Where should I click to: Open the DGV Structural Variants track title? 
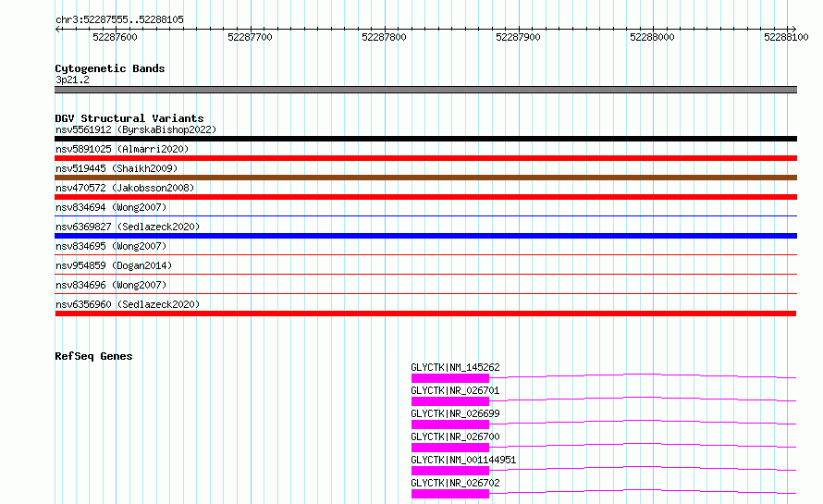point(129,118)
